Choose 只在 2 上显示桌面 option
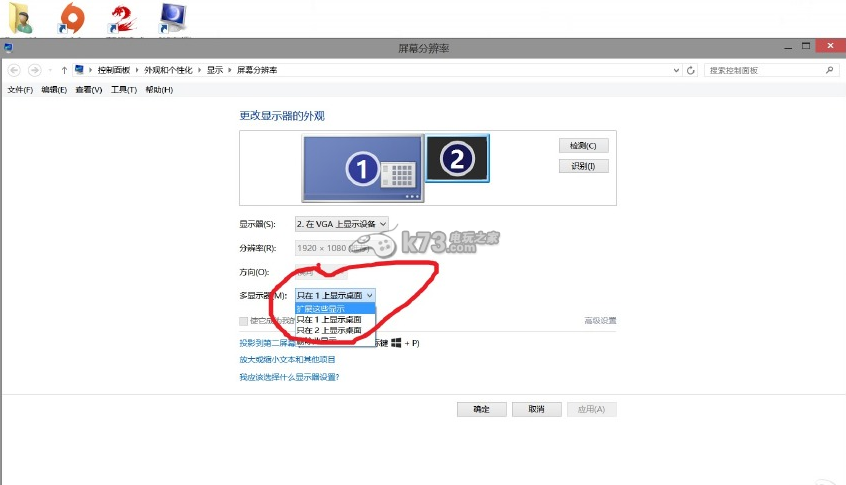846x485 pixels. click(x=335, y=329)
